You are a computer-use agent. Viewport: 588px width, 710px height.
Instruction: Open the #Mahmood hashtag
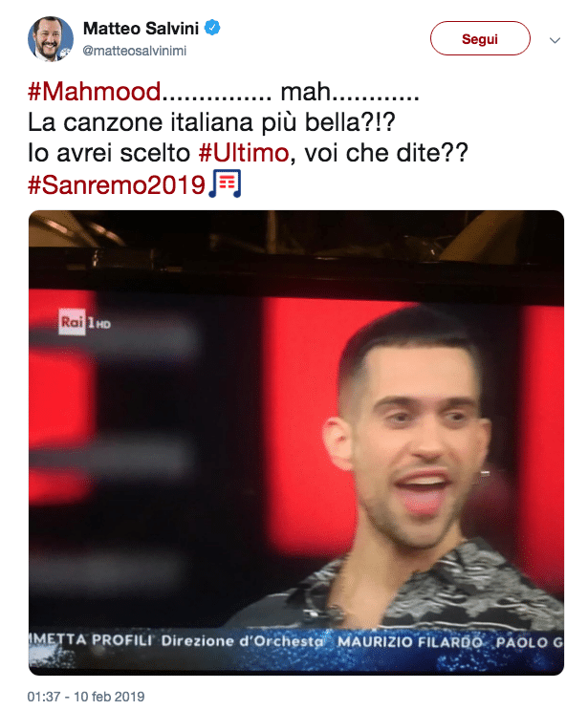[x=95, y=92]
